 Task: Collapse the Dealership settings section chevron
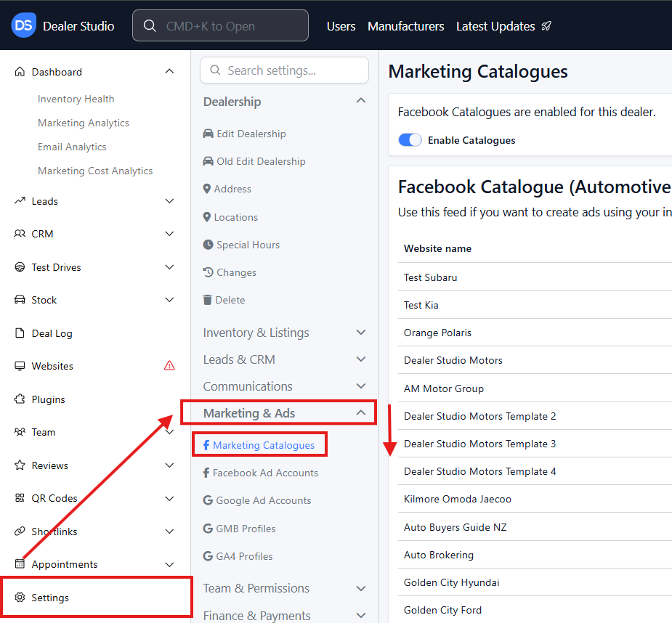361,100
